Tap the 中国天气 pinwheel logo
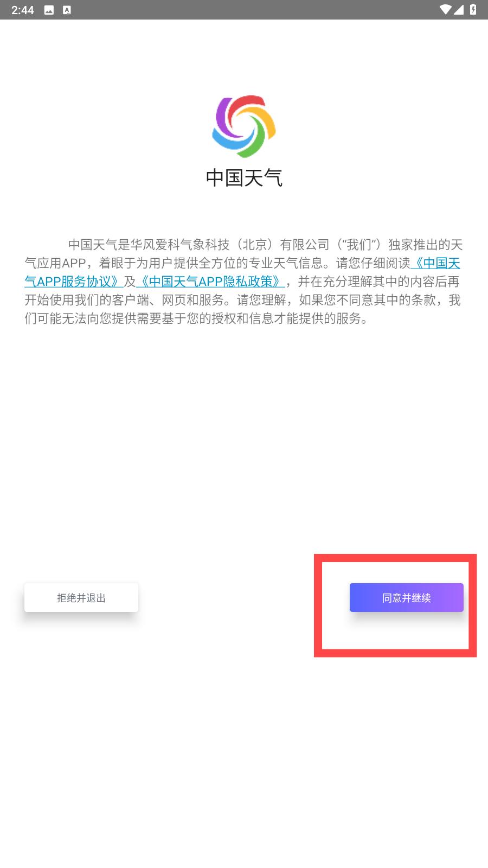Screen dimensions: 488x868 pyautogui.click(x=244, y=126)
